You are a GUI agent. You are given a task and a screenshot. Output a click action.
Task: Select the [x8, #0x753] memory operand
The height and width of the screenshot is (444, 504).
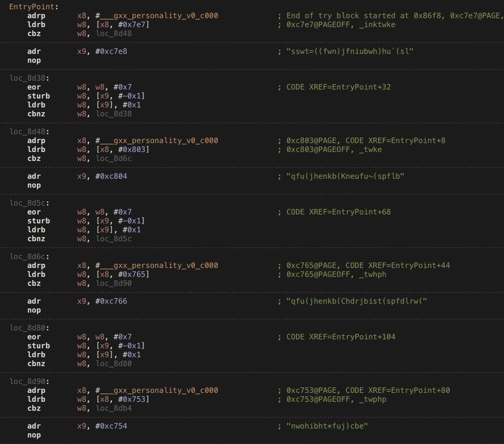pos(123,399)
